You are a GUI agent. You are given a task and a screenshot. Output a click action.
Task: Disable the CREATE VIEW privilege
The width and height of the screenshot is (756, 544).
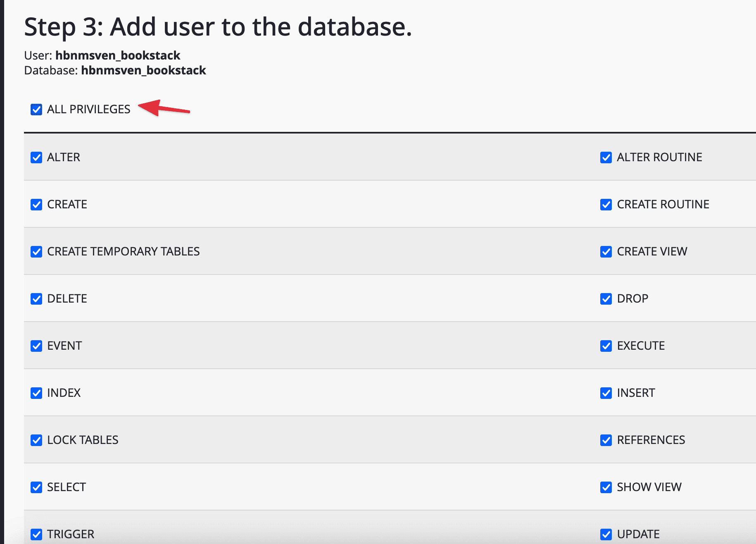[606, 252]
